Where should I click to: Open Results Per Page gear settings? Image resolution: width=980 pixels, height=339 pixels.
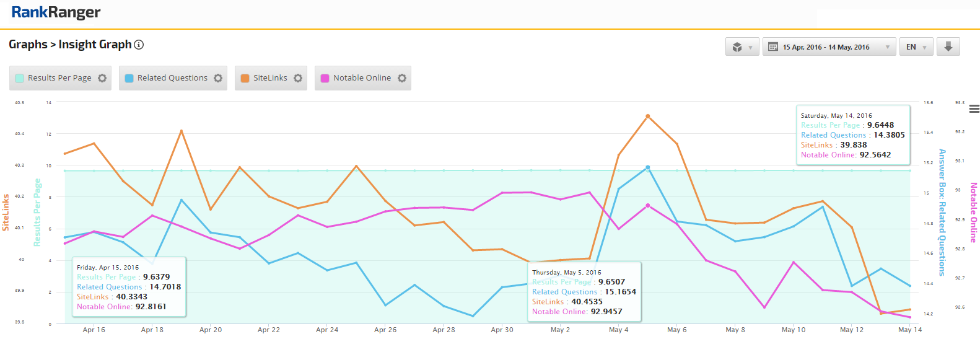tap(102, 78)
